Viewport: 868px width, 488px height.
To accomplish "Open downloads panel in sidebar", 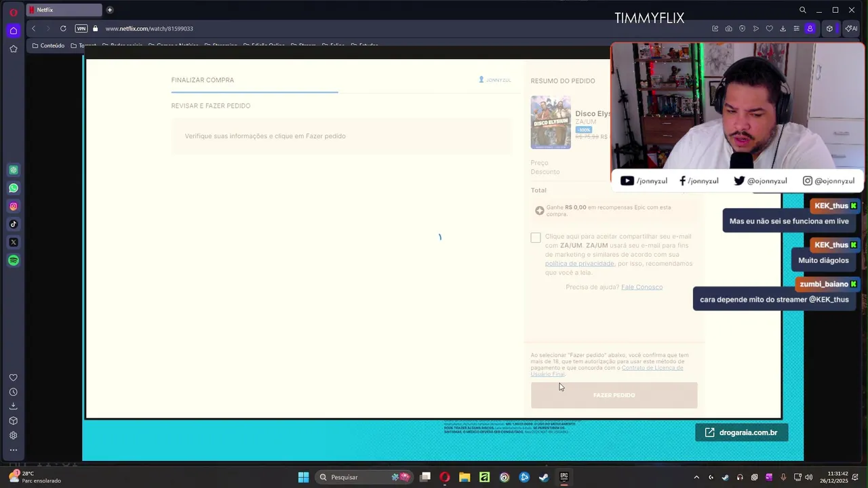I will coord(13,406).
